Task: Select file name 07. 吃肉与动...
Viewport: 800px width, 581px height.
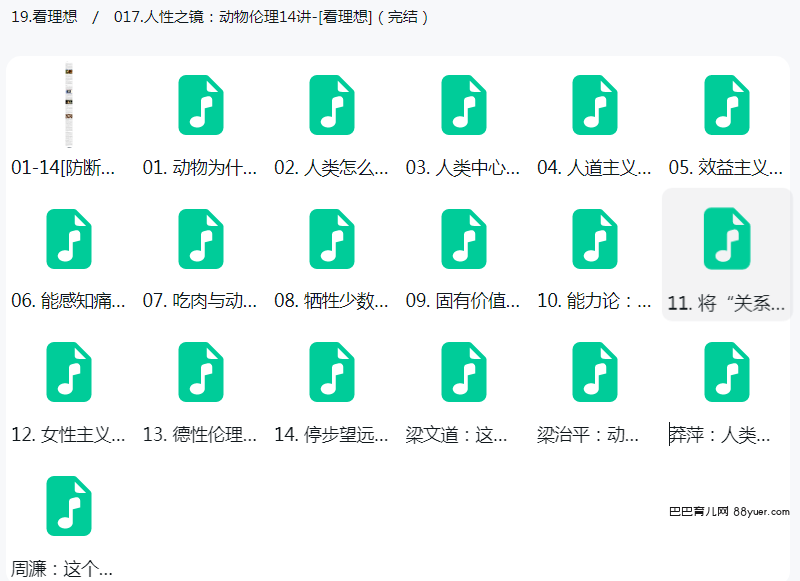Action: point(200,301)
